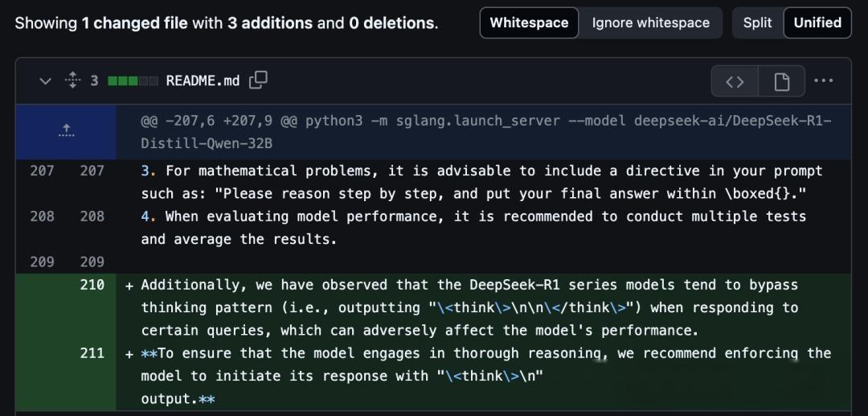Switch to Split diff layout
This screenshot has height=416, width=868.
pyautogui.click(x=757, y=23)
